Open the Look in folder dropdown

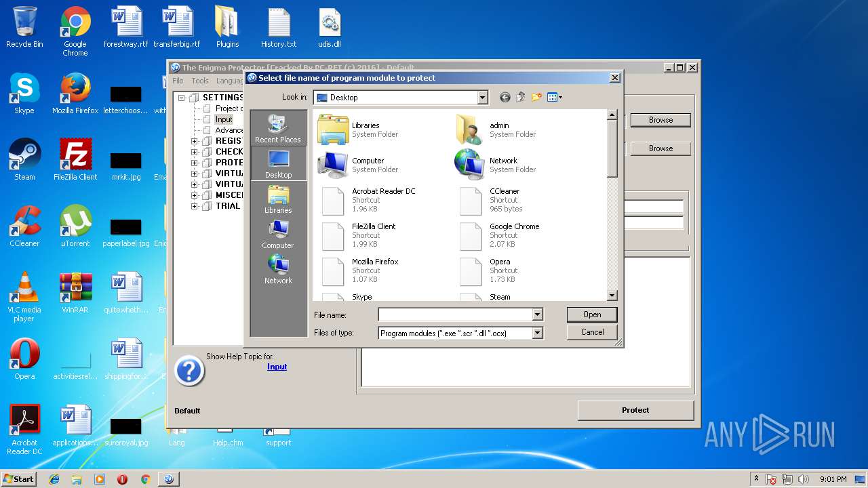pos(482,98)
